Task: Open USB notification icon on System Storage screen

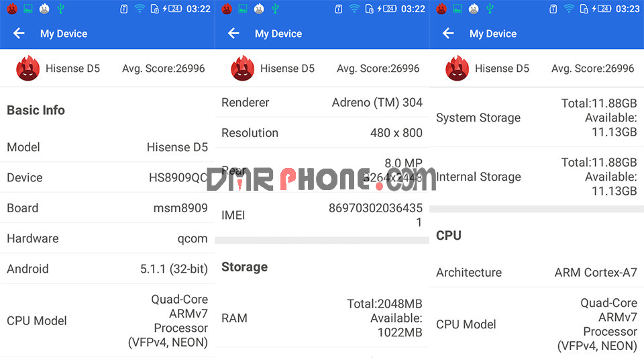Action: (490, 9)
